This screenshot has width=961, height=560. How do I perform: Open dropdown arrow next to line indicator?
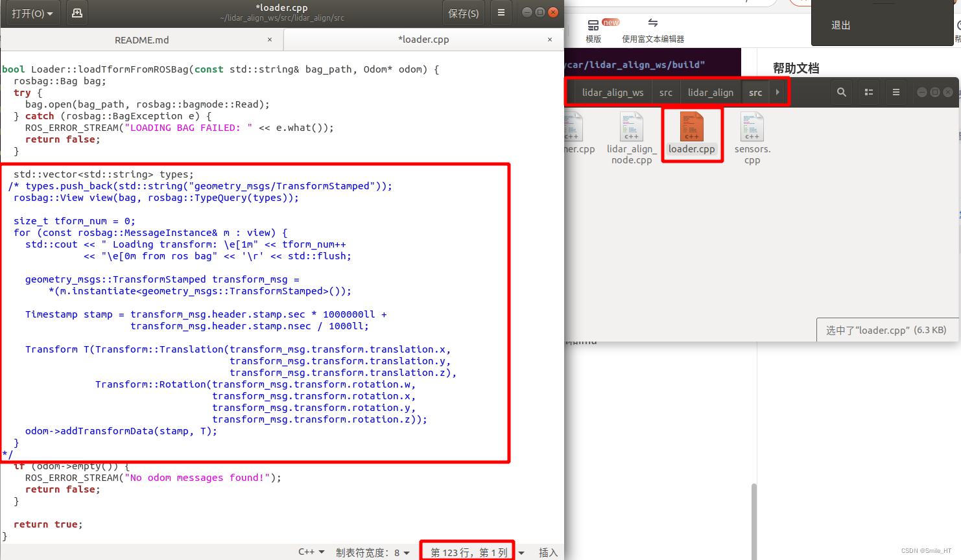(521, 553)
